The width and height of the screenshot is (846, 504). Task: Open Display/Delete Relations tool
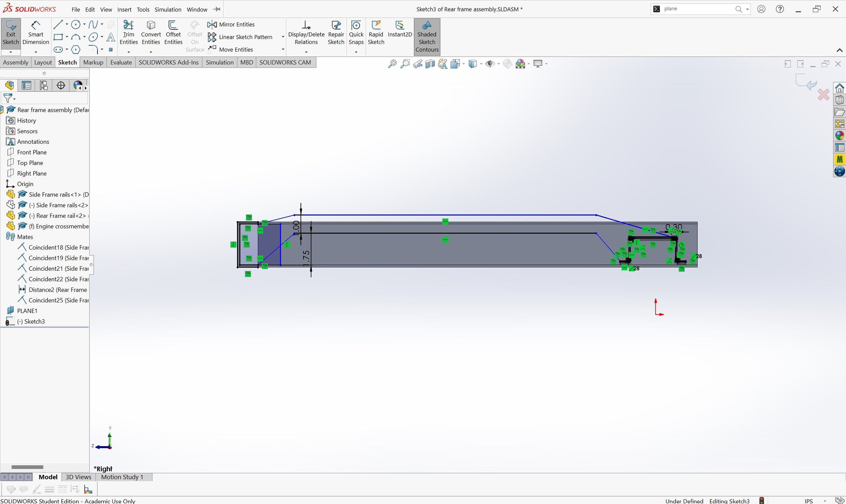306,33
